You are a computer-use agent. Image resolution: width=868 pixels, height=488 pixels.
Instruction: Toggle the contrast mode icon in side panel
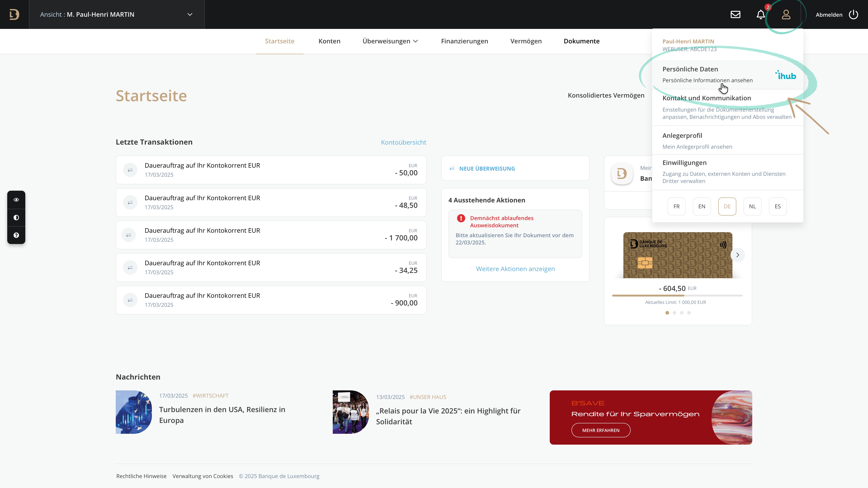[16, 218]
